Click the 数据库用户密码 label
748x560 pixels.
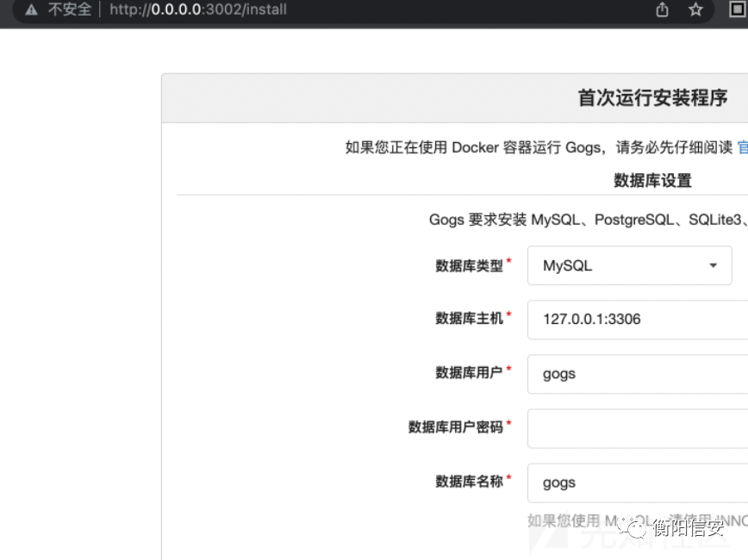pyautogui.click(x=456, y=427)
